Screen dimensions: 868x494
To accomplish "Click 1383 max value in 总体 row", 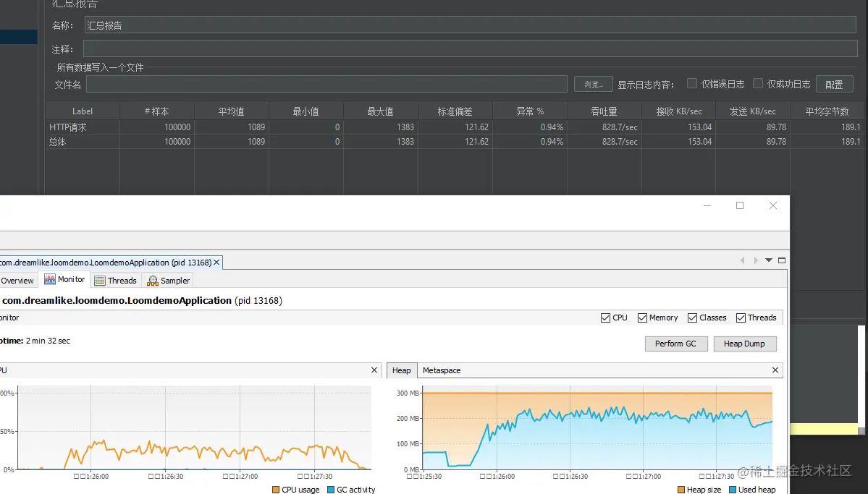I will pos(405,142).
